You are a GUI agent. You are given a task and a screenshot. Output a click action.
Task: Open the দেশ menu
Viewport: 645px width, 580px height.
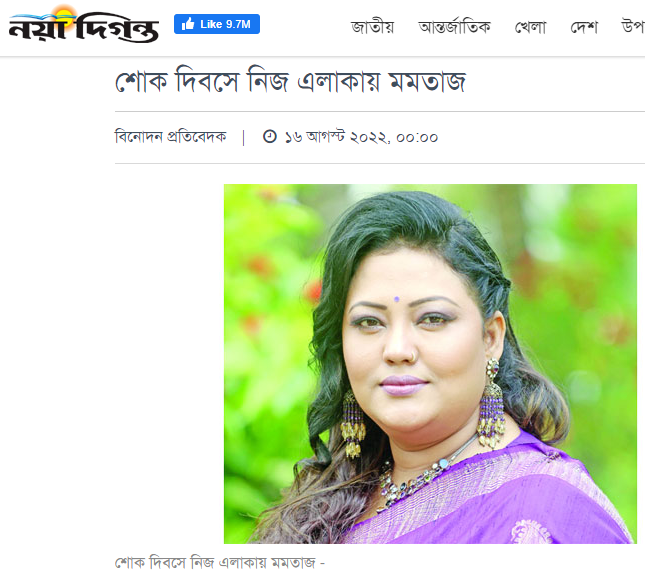coord(584,27)
